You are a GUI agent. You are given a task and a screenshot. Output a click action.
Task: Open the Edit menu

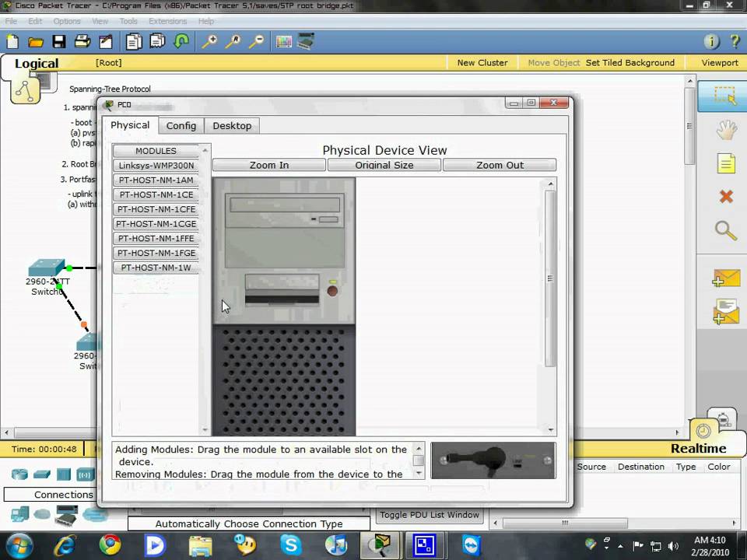click(35, 22)
